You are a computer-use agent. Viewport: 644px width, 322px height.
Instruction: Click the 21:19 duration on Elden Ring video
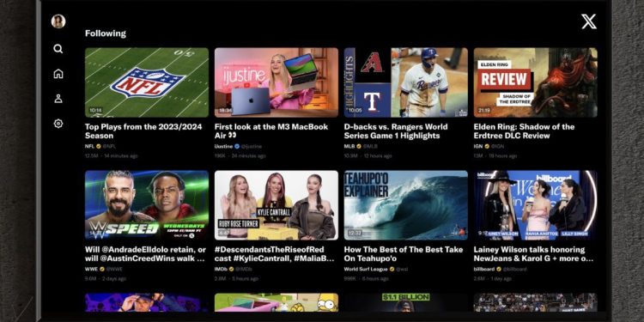[x=483, y=111]
